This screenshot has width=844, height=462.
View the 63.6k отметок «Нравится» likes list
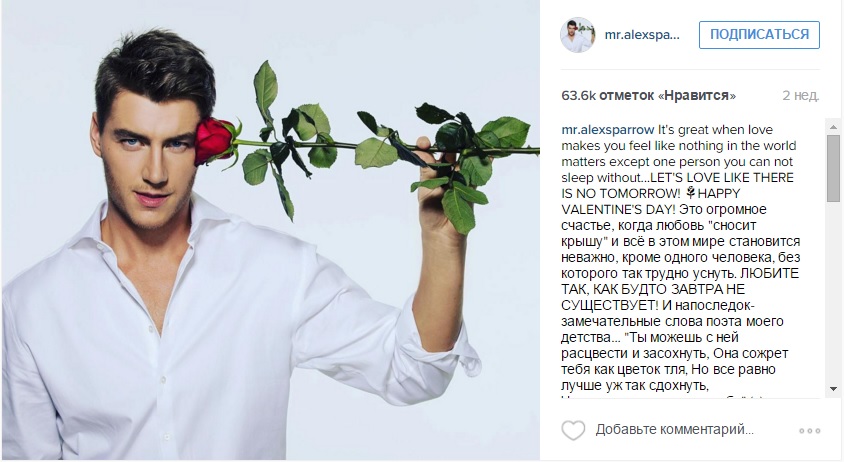tap(648, 96)
